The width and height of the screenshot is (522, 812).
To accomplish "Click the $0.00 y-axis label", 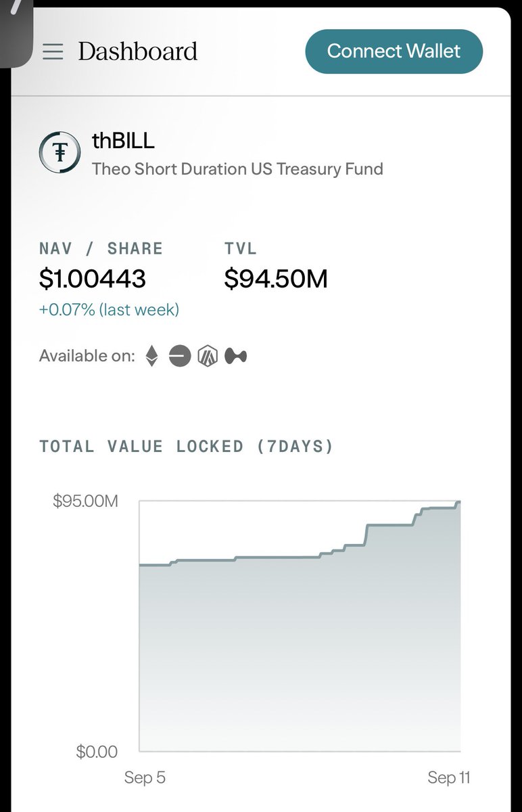I will pos(96,752).
